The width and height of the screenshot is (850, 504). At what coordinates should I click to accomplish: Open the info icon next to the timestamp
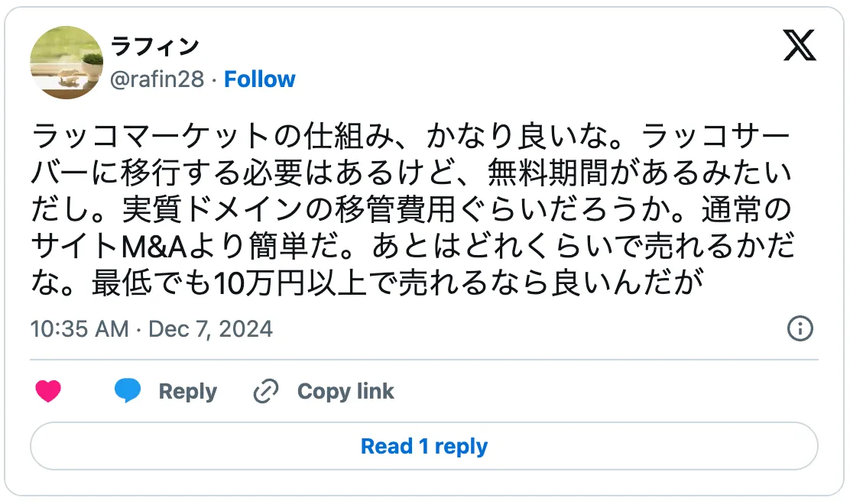(800, 328)
